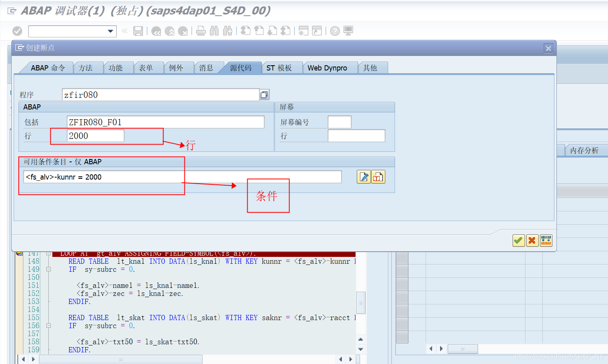Switch to the 功能 tab
Image resolution: width=608 pixels, height=364 pixels.
(116, 68)
